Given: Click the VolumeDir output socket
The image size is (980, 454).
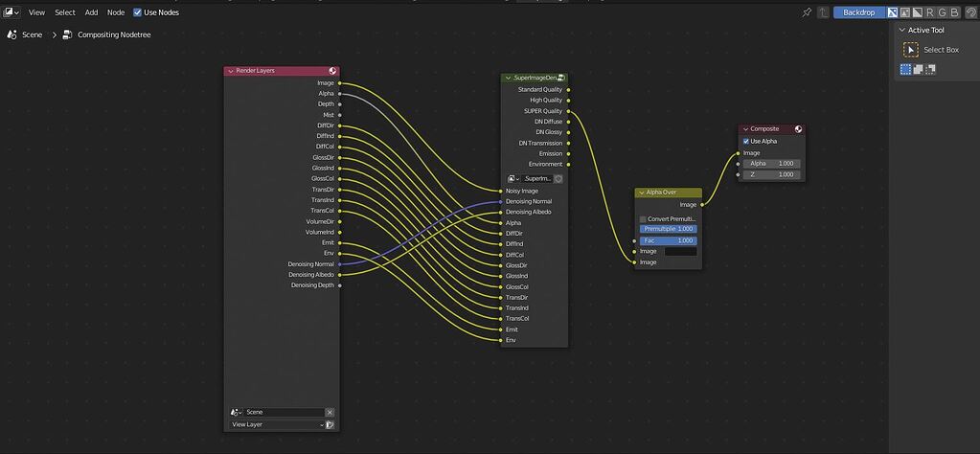Looking at the screenshot, I should pos(339,221).
